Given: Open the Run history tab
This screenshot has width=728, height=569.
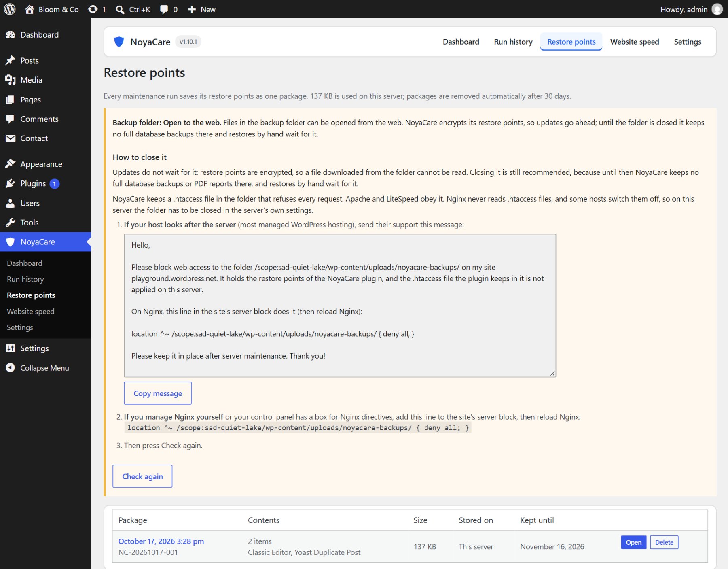Looking at the screenshot, I should coord(513,42).
